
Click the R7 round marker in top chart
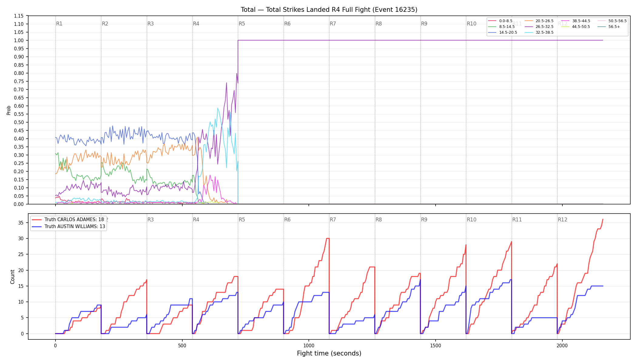click(333, 24)
